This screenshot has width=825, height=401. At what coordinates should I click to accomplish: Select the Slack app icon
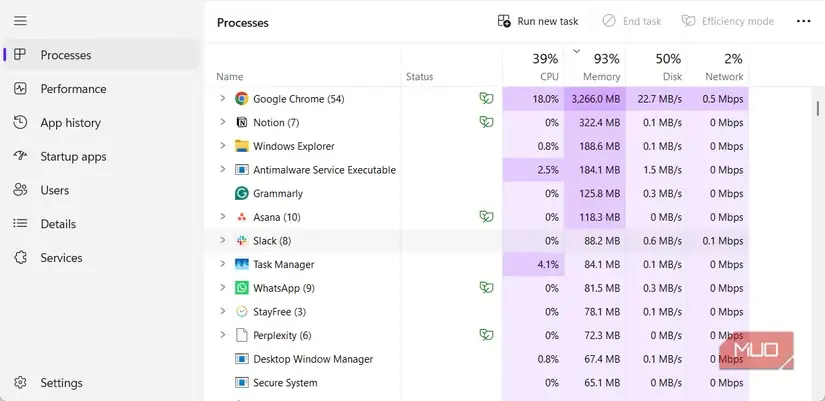[242, 240]
